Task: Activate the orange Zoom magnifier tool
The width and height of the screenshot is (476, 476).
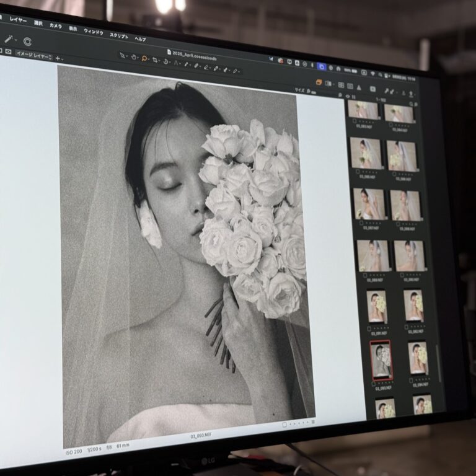Action: tap(144, 58)
